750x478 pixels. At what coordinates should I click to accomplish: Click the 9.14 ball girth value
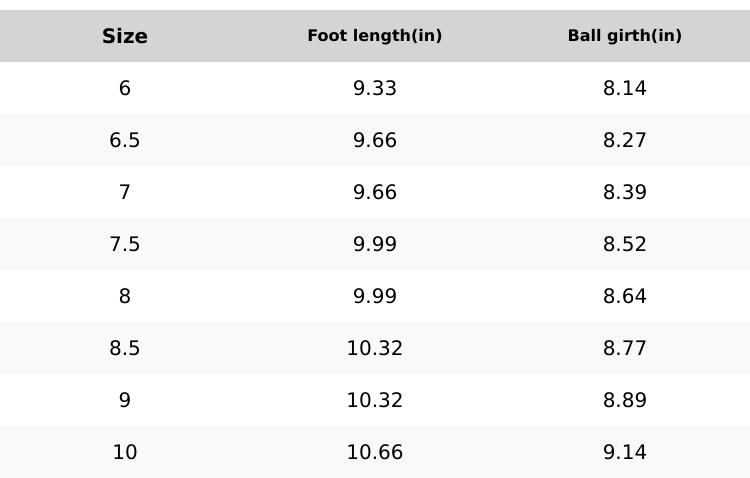625,453
